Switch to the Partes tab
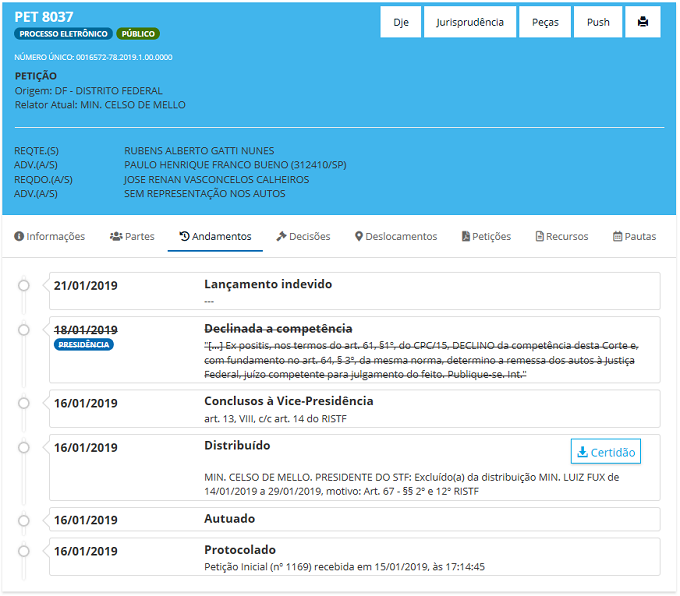 click(132, 236)
